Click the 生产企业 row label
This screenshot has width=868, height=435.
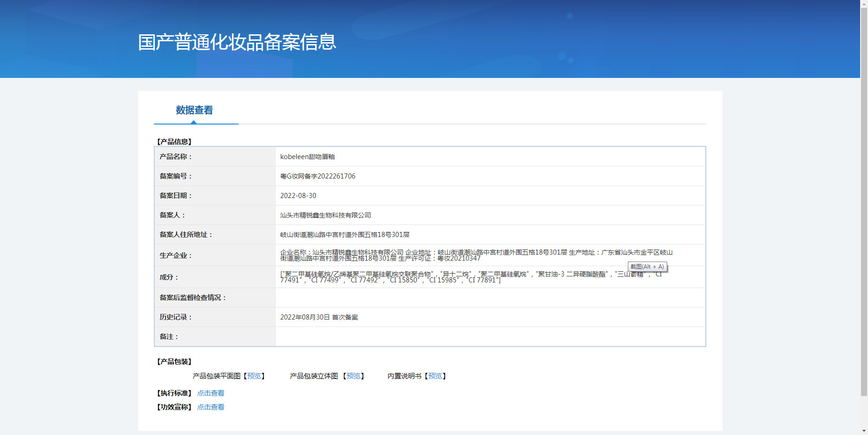176,256
